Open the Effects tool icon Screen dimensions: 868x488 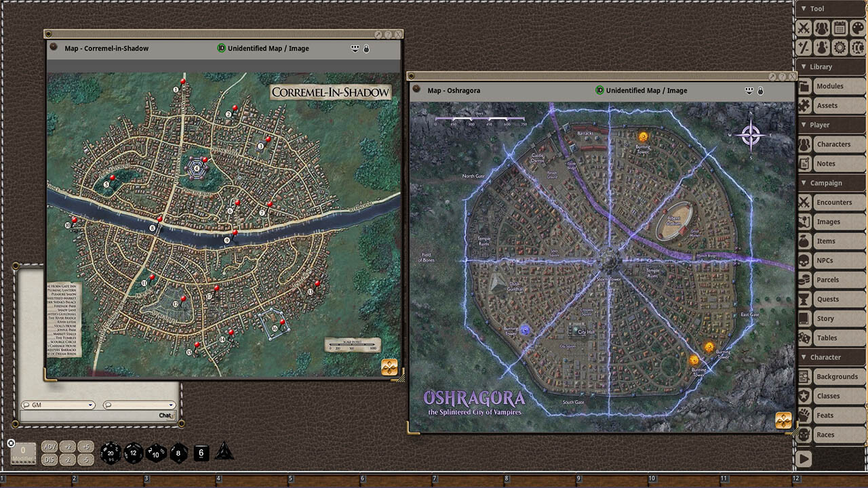point(822,47)
